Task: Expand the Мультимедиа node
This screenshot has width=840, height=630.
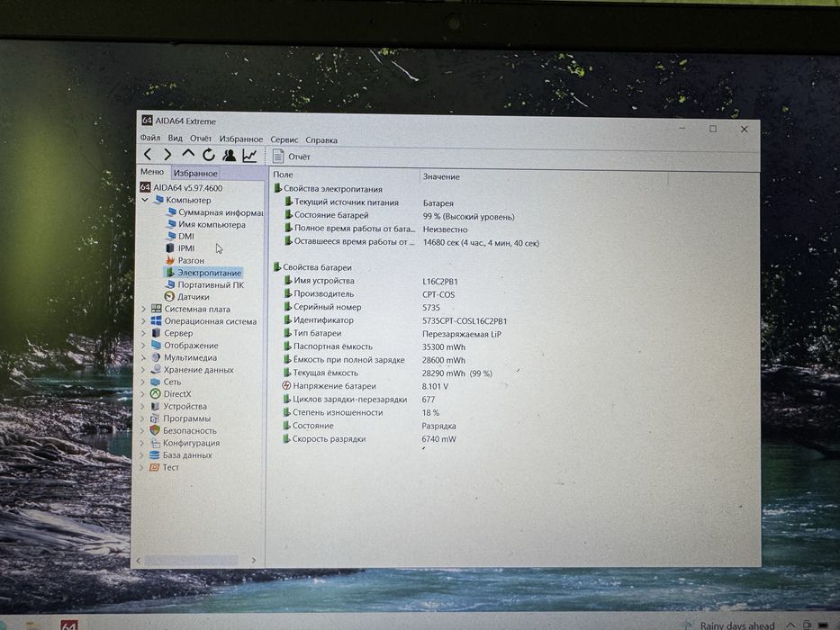Action: pyautogui.click(x=143, y=358)
